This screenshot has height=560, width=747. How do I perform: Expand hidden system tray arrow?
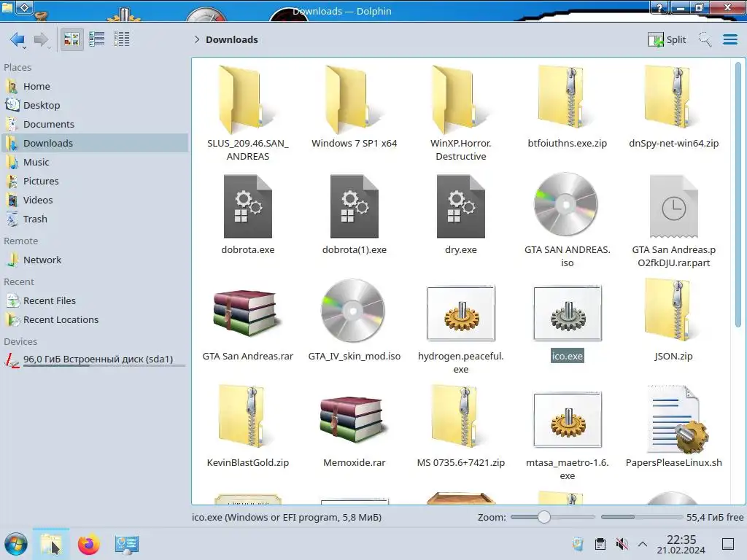point(642,544)
